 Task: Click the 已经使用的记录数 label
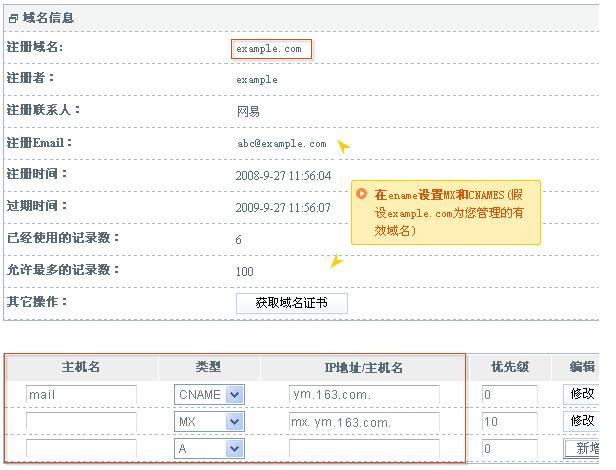coord(63,237)
